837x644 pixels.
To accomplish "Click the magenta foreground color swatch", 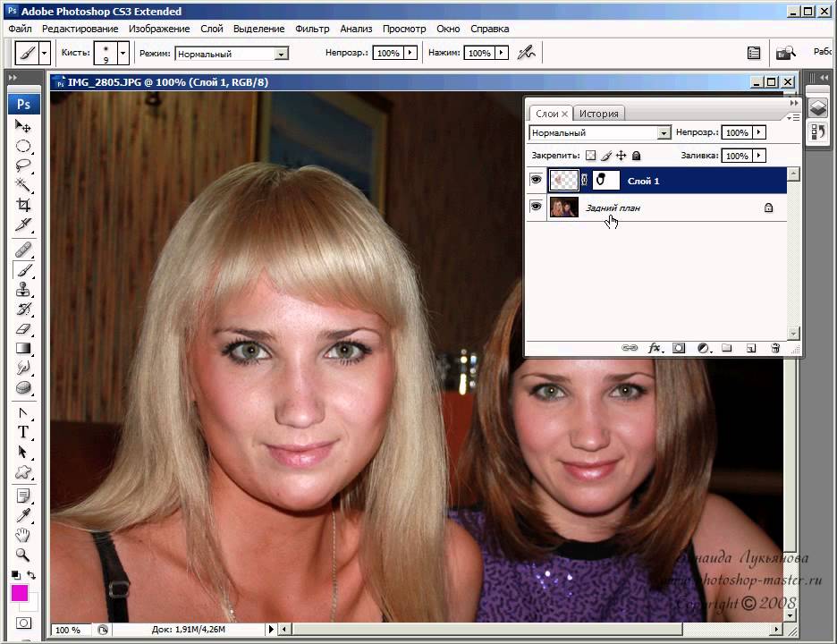I will 19,593.
